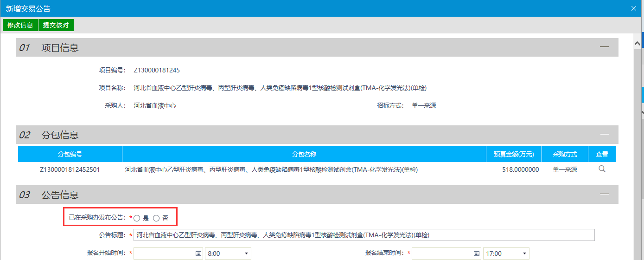Collapse the 02 分包信息 section

[x=604, y=134]
